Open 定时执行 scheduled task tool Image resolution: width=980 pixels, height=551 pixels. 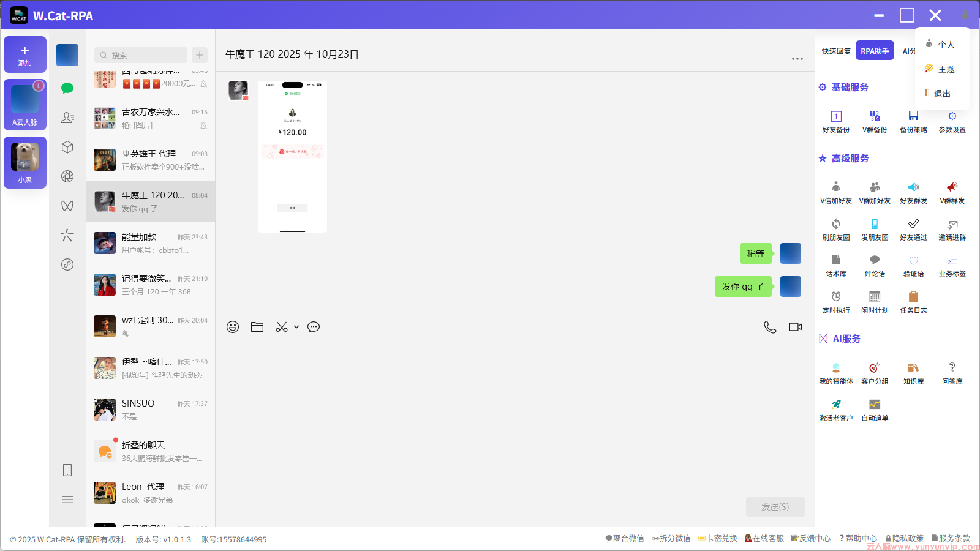(836, 302)
